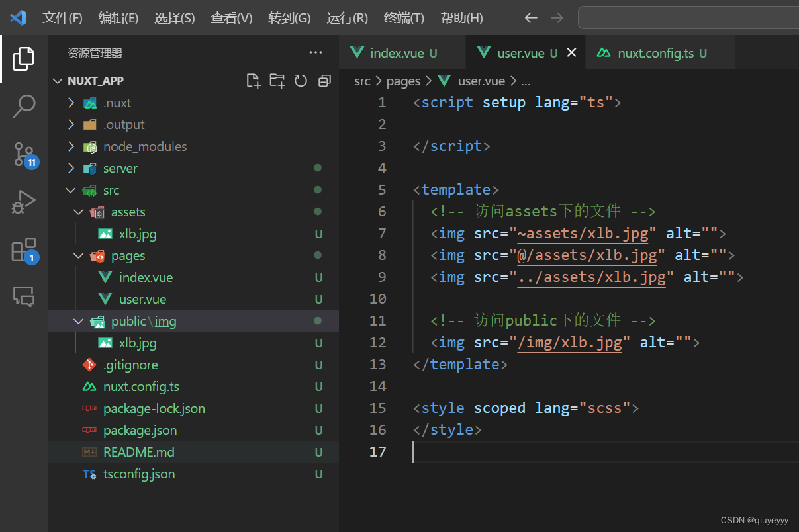Image resolution: width=799 pixels, height=532 pixels.
Task: Click the npm icon beside package.json
Action: (x=89, y=430)
